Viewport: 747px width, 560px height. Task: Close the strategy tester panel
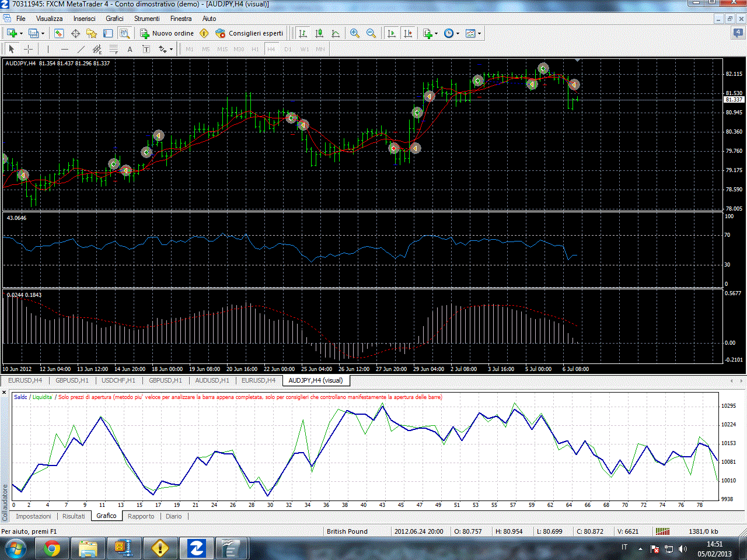tap(4, 392)
